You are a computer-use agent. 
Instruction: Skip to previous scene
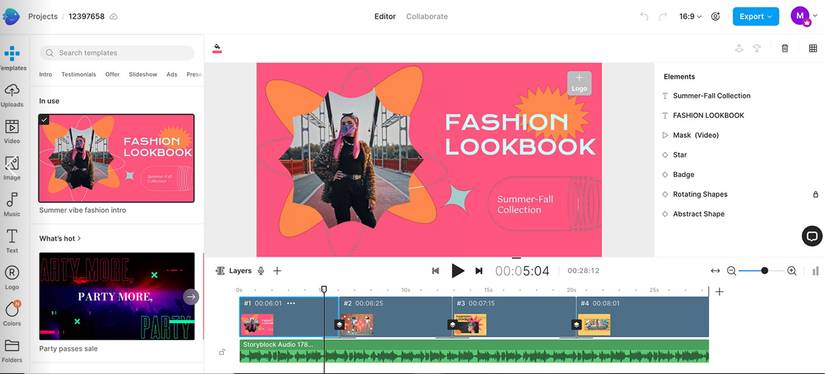pyautogui.click(x=435, y=271)
